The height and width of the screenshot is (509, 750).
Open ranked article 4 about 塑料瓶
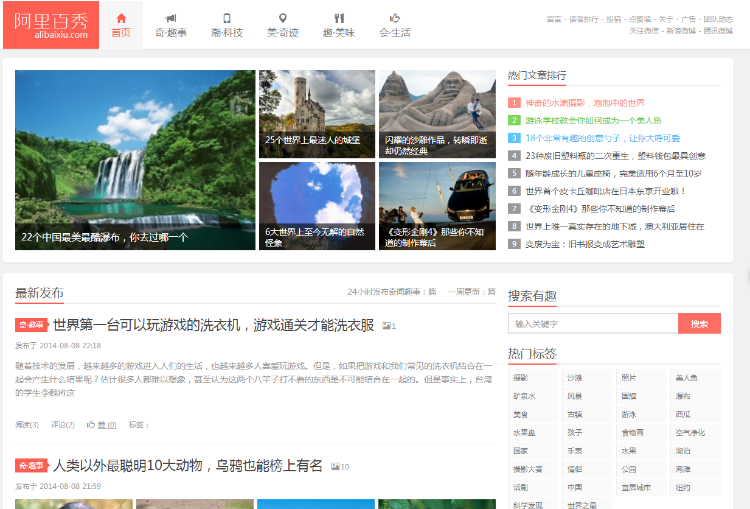coord(615,156)
